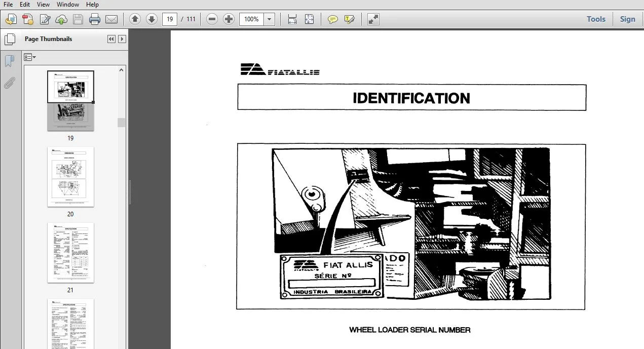Open the Page Thumbnails panel icon
Viewport: 644px width, 349px height.
10,39
